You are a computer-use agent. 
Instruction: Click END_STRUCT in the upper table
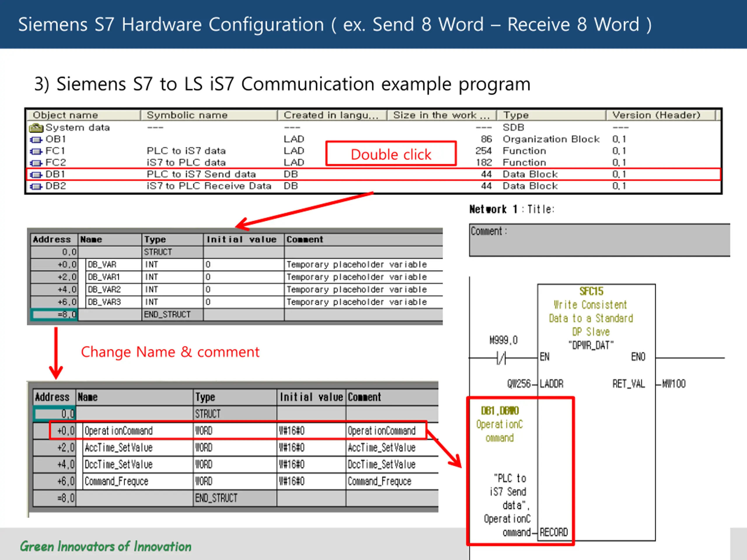coord(172,314)
